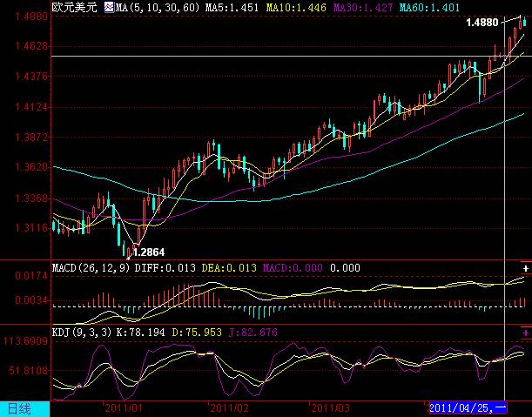Click the cyan MA60:1.401 readout

(x=429, y=7)
